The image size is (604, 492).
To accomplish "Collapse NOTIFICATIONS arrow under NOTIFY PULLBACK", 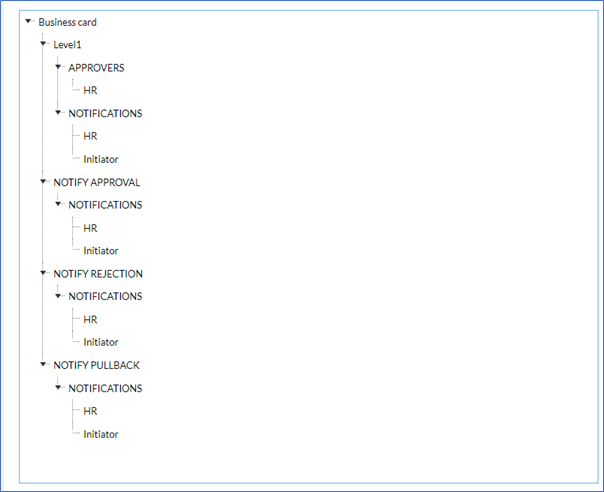I will 58,388.
